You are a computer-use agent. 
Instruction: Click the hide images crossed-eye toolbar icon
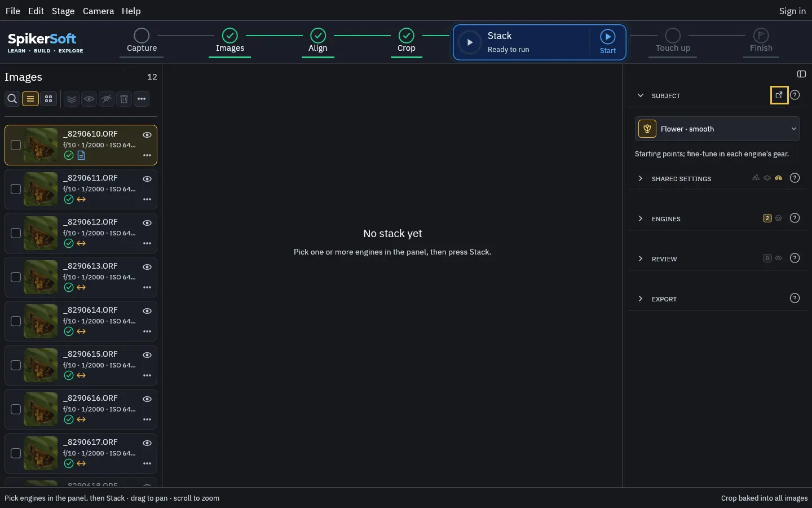coord(107,99)
